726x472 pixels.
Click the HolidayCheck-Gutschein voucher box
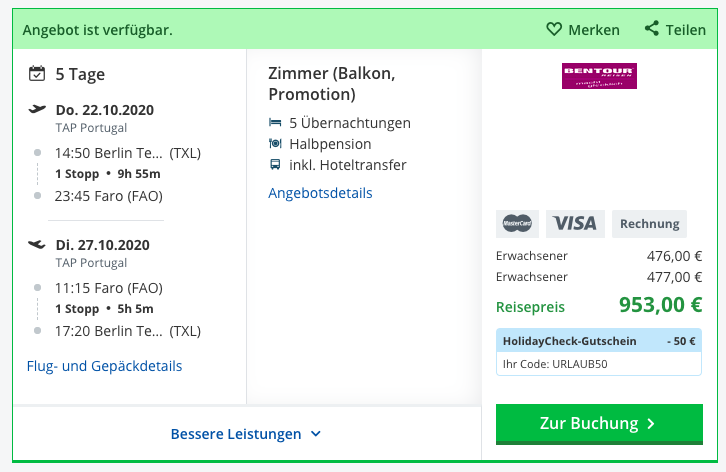[x=599, y=352]
